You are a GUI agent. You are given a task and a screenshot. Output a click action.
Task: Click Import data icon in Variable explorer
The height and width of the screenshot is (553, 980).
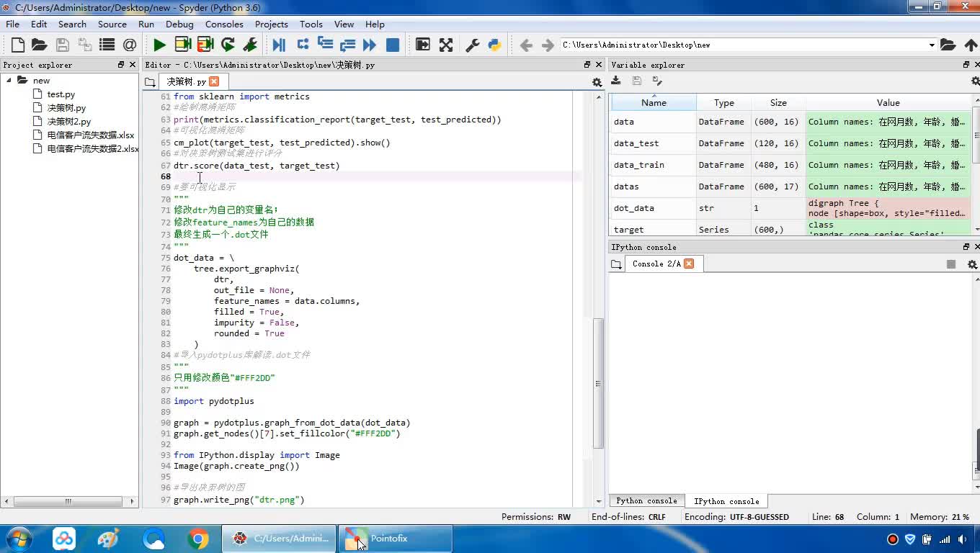point(616,81)
